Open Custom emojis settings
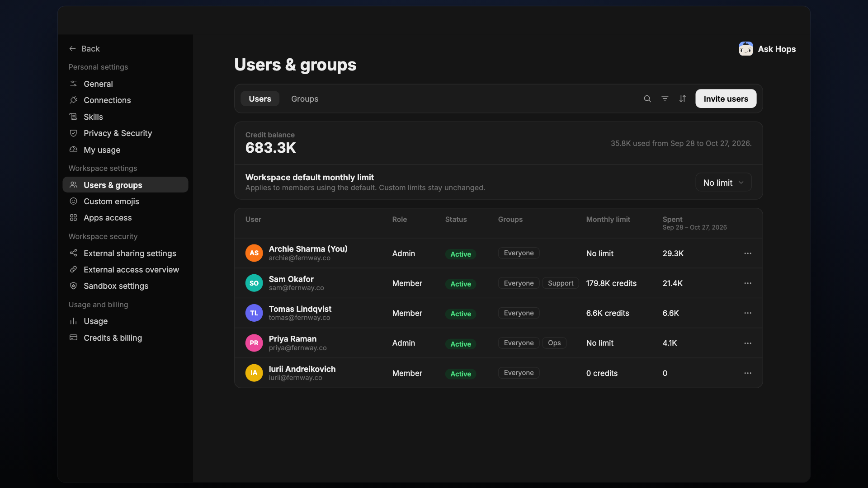The height and width of the screenshot is (488, 868). pyautogui.click(x=125, y=201)
